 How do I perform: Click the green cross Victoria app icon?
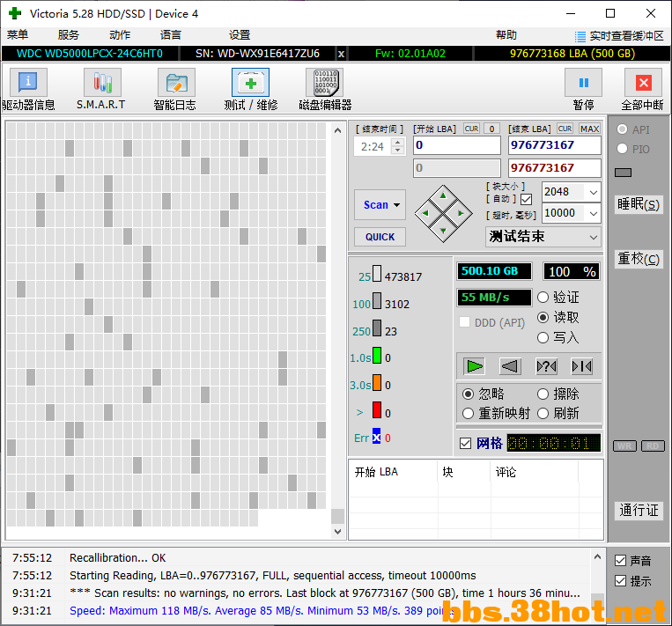(15, 13)
